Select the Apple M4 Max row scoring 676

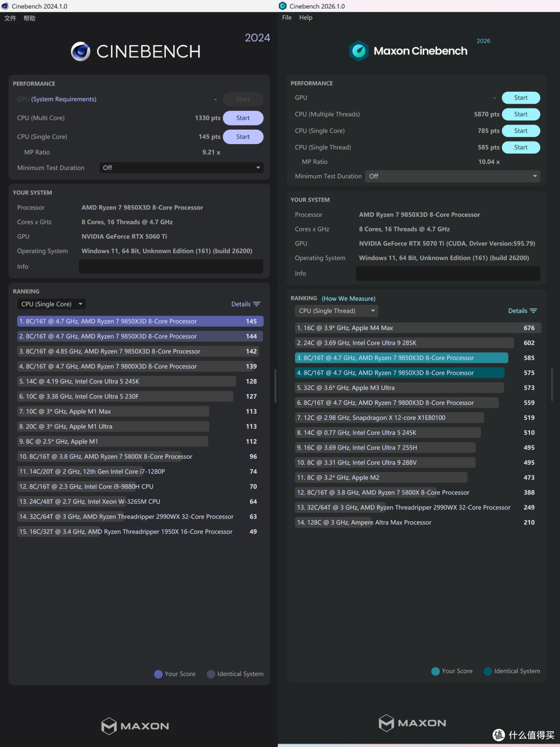click(x=418, y=328)
